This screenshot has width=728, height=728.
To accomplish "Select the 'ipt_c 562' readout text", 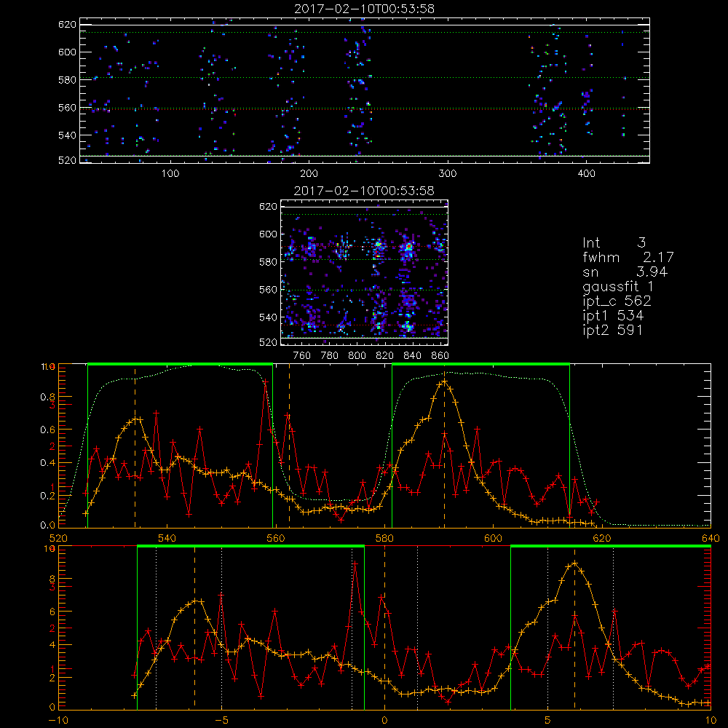I will tap(617, 301).
